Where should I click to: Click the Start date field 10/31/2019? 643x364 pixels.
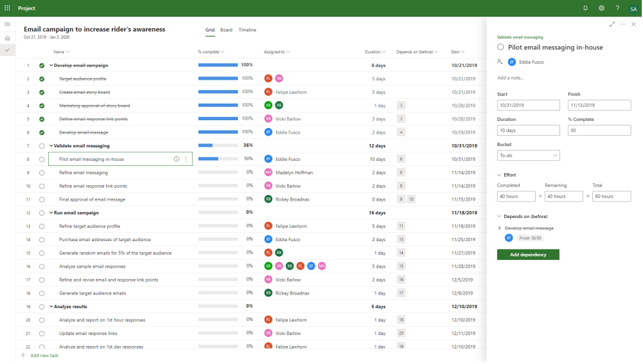pos(528,105)
